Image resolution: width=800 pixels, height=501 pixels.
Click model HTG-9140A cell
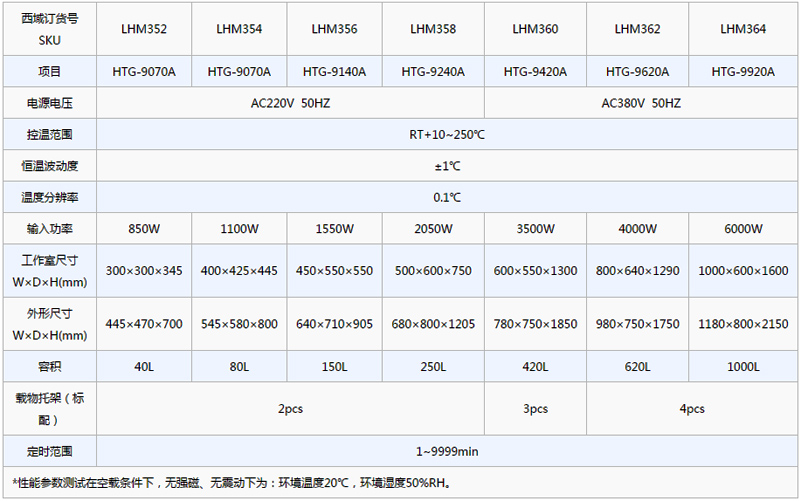(334, 72)
